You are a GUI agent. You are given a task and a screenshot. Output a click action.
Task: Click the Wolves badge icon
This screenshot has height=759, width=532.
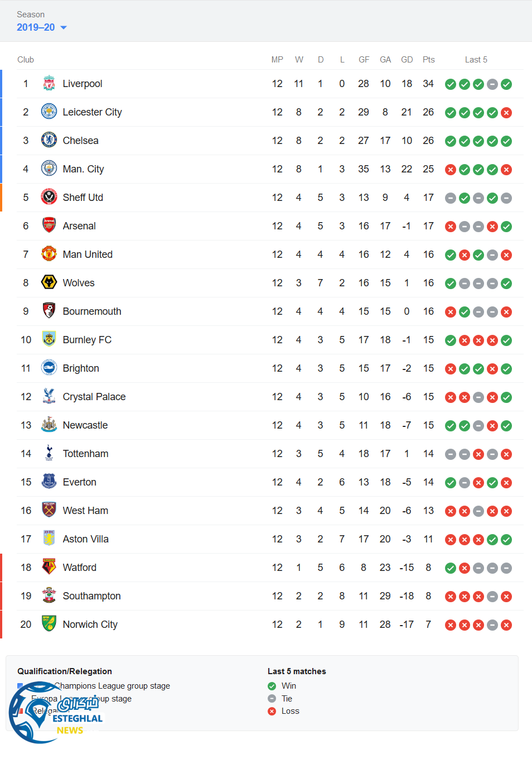pyautogui.click(x=49, y=283)
